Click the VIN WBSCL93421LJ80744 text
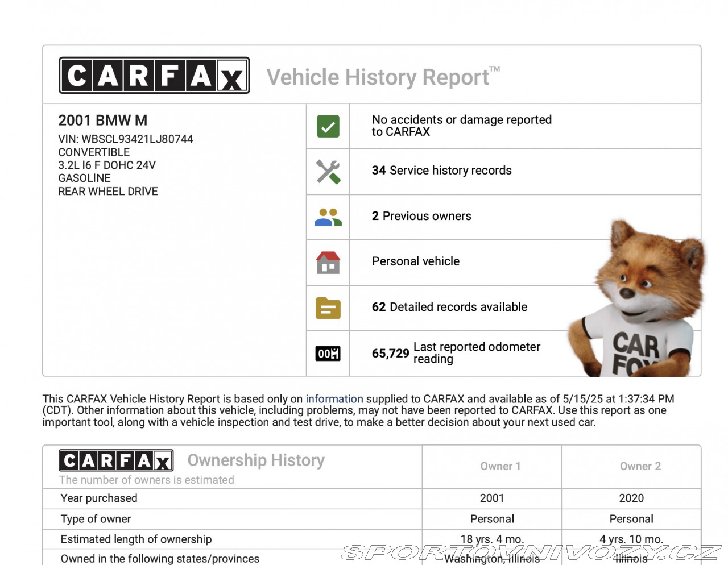 point(126,139)
